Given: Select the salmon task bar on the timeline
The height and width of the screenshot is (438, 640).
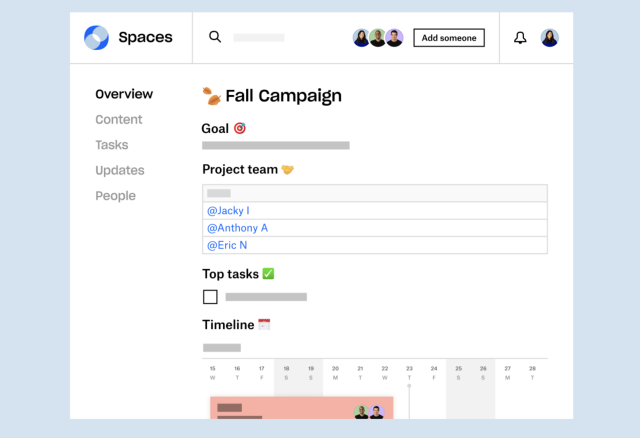Looking at the screenshot, I should pyautogui.click(x=302, y=408).
